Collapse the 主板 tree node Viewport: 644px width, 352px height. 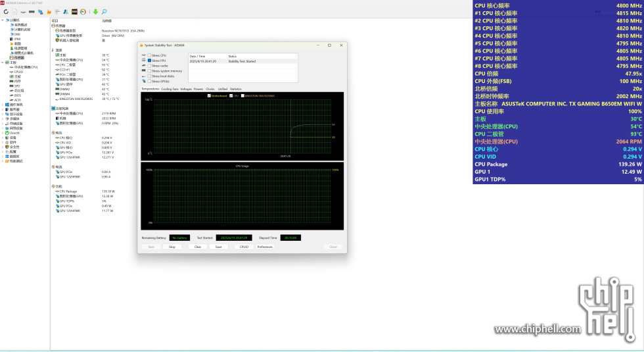[3, 63]
